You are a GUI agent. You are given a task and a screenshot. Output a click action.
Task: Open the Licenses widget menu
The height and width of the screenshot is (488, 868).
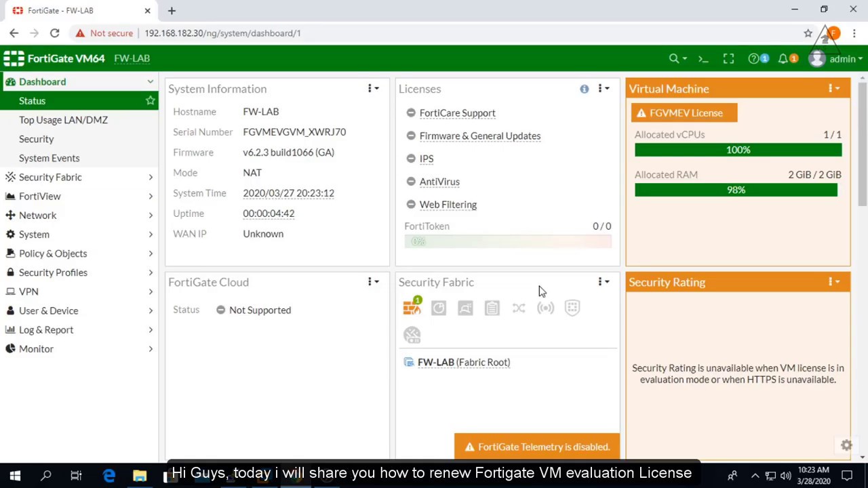603,89
